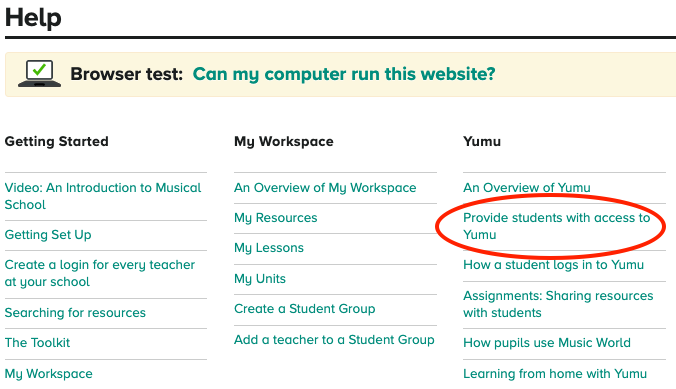
Task: Open Create a login for every teacher
Action: 100,273
